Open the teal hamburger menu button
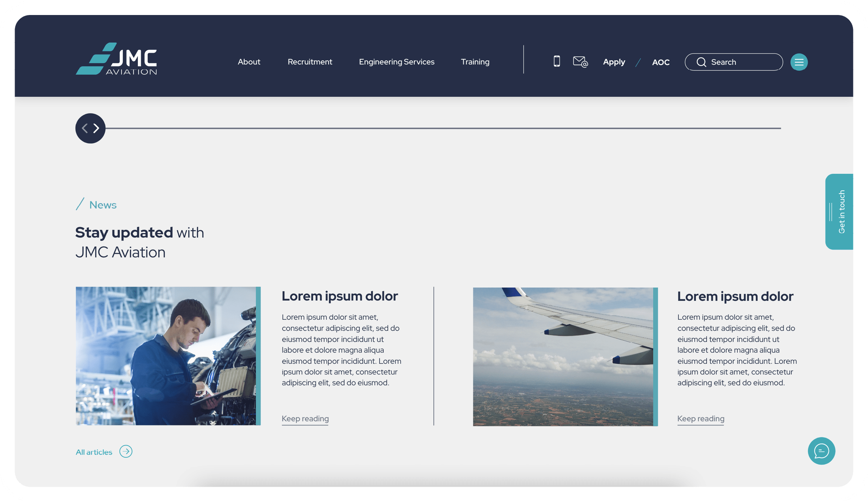This screenshot has width=868, height=502. (x=799, y=62)
